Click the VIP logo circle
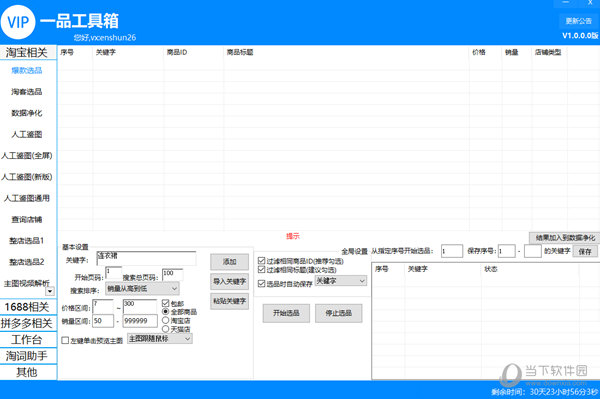 click(x=18, y=22)
